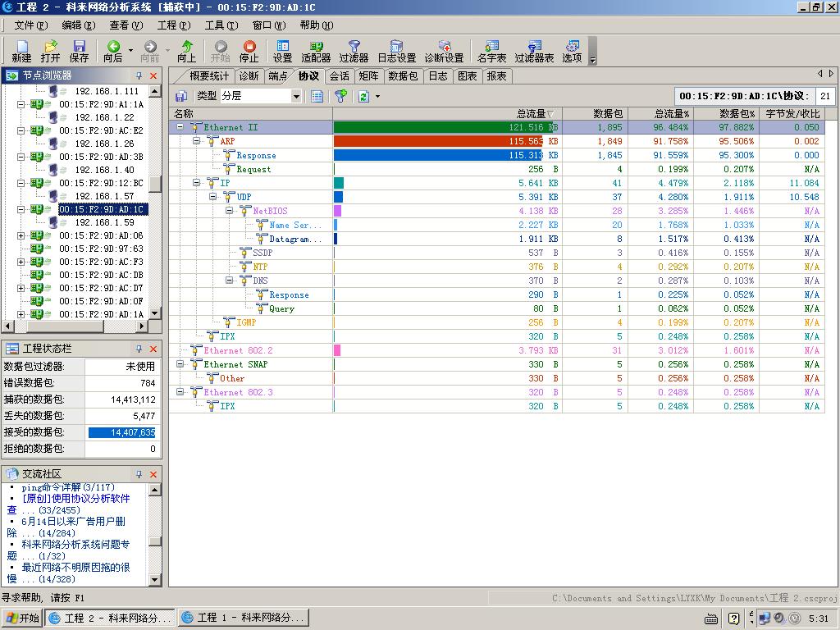Open the 过滤器表 (Filter table) icon
Screen dimensions: 840x630
(534, 51)
